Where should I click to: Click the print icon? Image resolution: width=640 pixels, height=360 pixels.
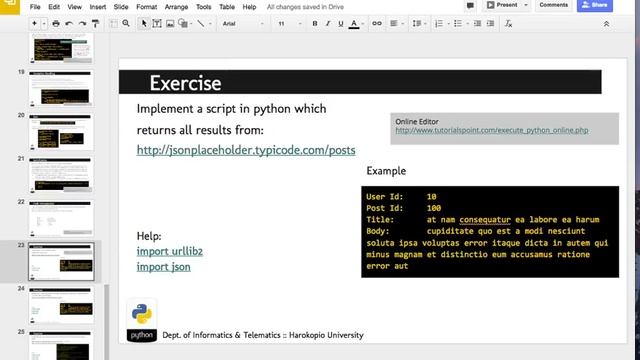point(56,24)
